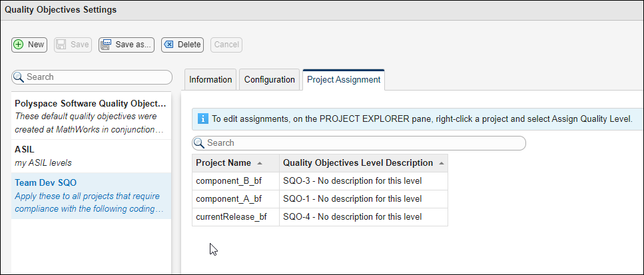Image resolution: width=644 pixels, height=275 pixels.
Task: Sort by Quality Objectives Level Description arrow
Action: click(x=442, y=163)
